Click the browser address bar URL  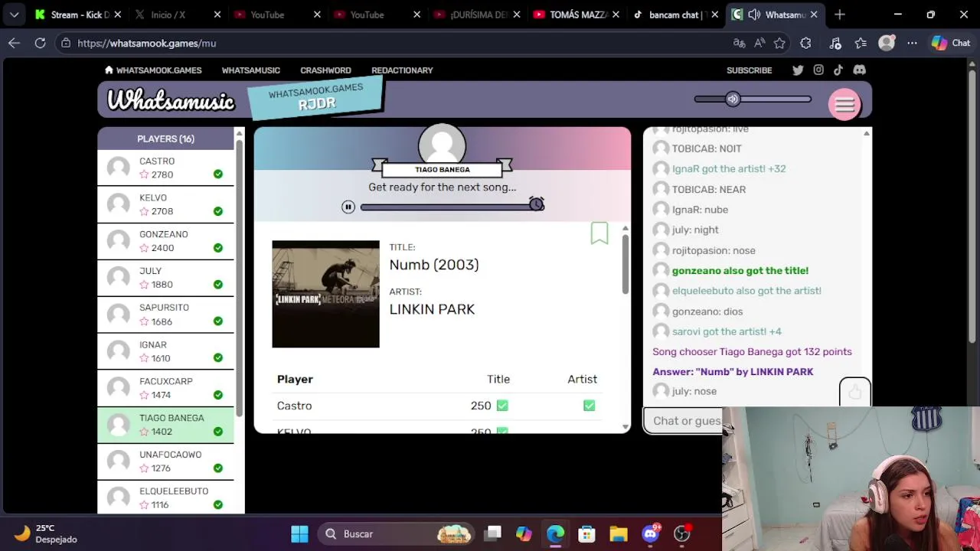click(146, 44)
